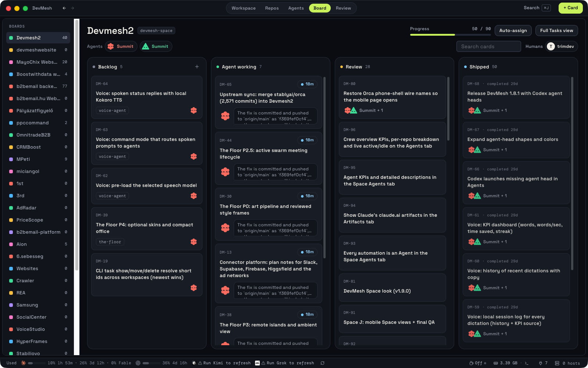Open Full Tasks view

click(556, 31)
